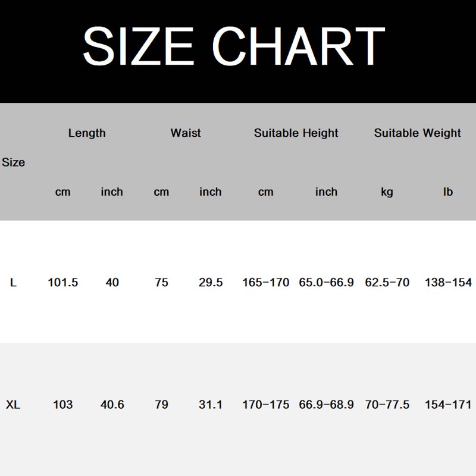Screen dimensions: 476x476
Task: Select the 40.6 inch length cell
Action: click(112, 405)
